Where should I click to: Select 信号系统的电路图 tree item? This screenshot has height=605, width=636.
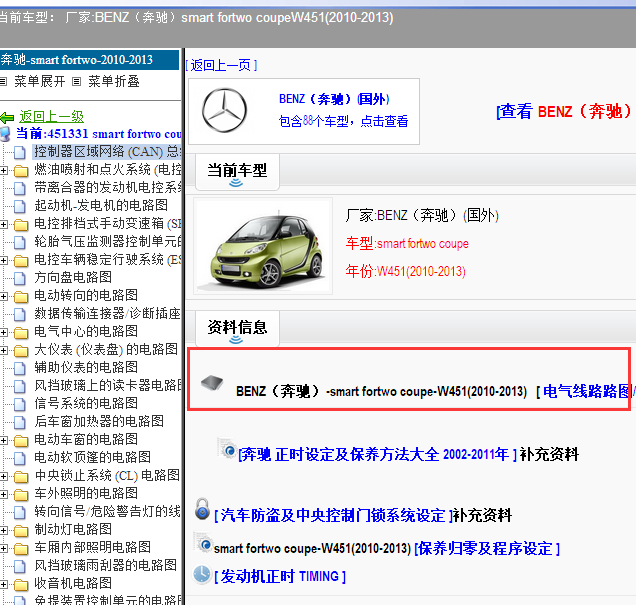coord(86,404)
